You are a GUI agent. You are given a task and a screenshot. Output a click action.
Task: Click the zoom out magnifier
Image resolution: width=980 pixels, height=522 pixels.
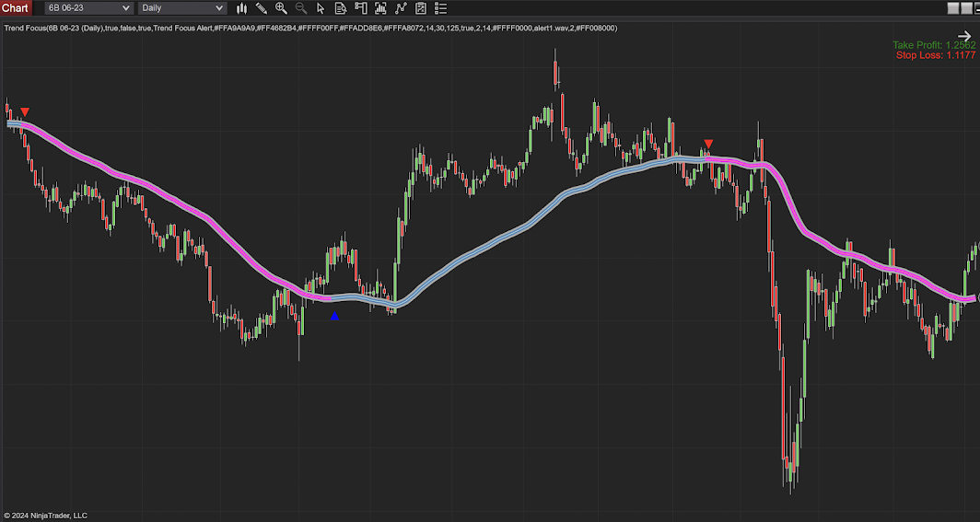pyautogui.click(x=301, y=8)
